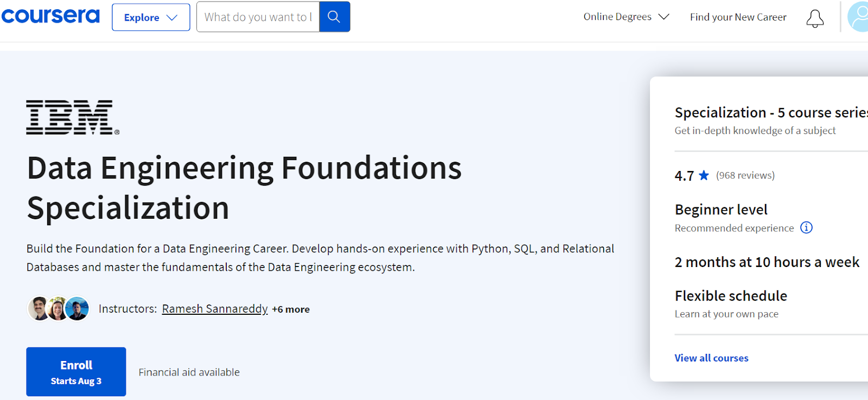Expand the Online Degrees menu
This screenshot has height=400, width=868.
coord(626,17)
